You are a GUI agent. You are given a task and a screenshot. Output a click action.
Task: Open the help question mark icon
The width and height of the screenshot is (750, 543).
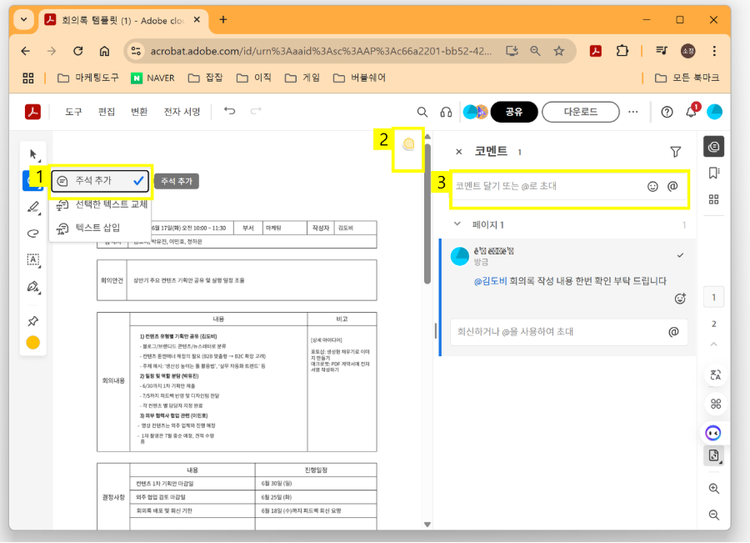click(667, 112)
